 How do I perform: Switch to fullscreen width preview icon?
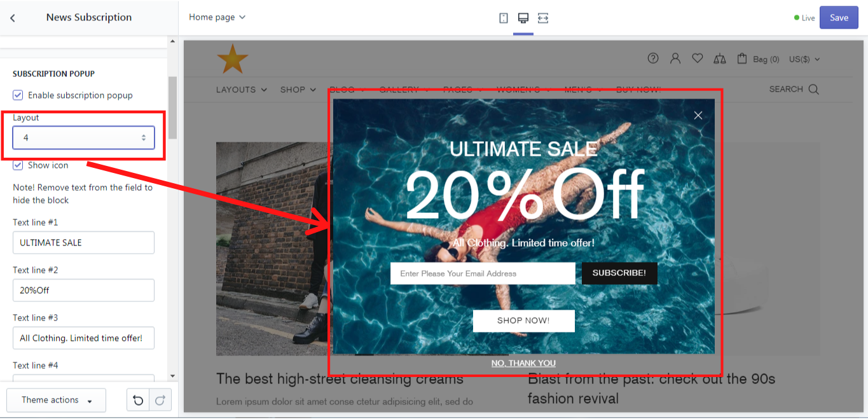pyautogui.click(x=543, y=18)
